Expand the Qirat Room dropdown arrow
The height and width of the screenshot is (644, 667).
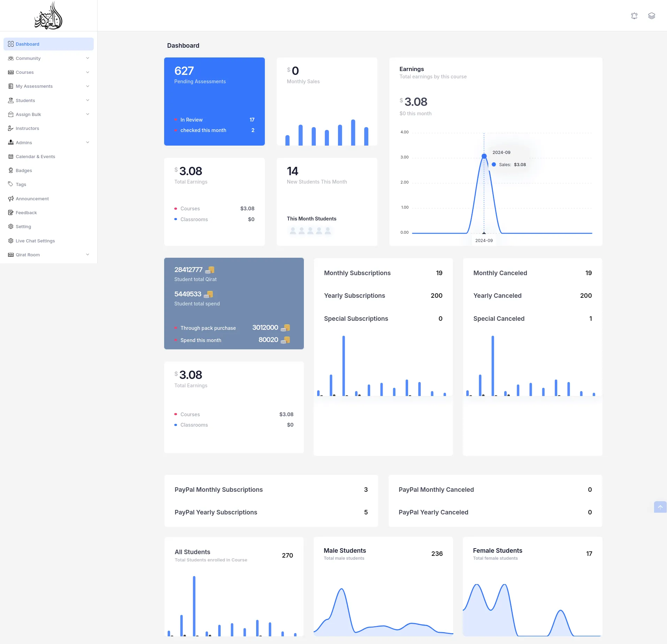(87, 255)
